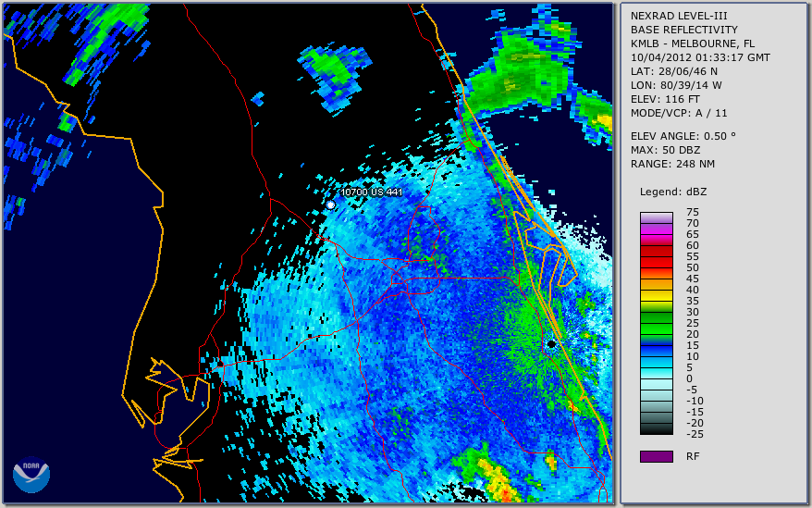Viewport: 812px width, 508px height.
Task: Click 'LON: 80/39/14 W' text
Action: click(x=676, y=85)
